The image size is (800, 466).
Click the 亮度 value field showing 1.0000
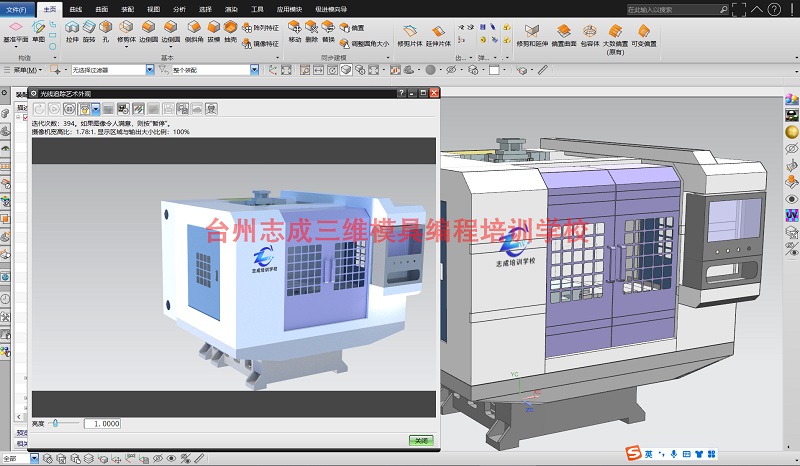pyautogui.click(x=103, y=423)
